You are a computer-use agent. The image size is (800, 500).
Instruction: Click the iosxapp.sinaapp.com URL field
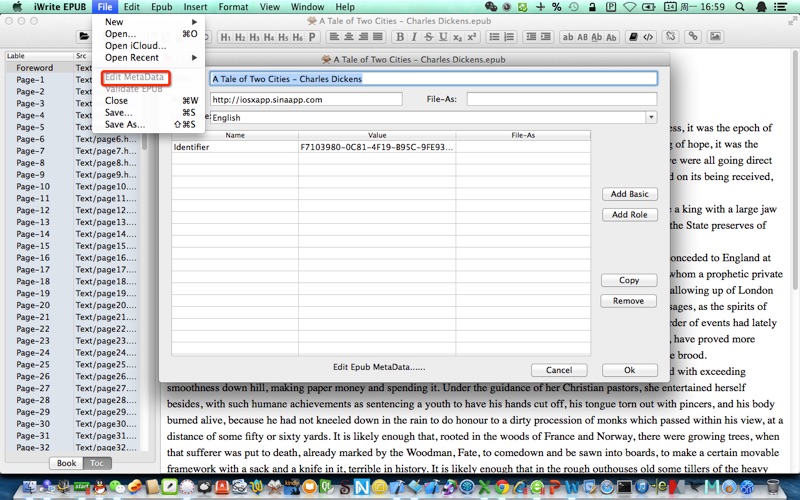point(306,99)
